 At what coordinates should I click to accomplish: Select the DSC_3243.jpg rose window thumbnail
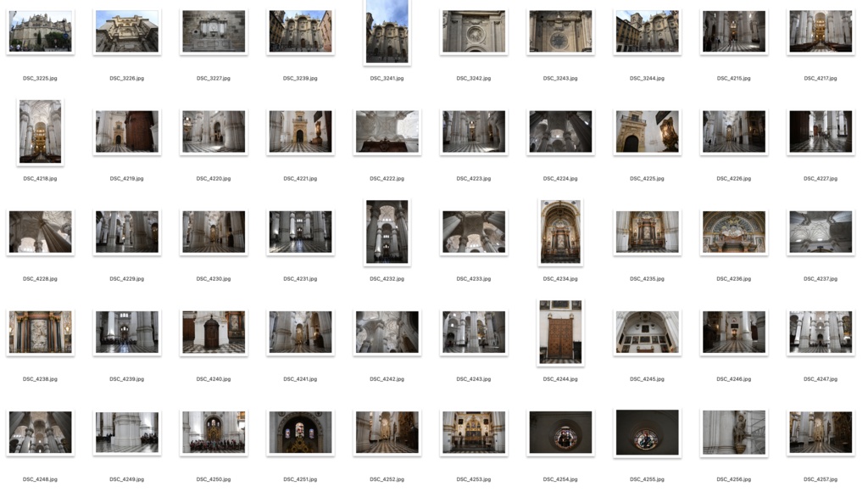coord(560,31)
